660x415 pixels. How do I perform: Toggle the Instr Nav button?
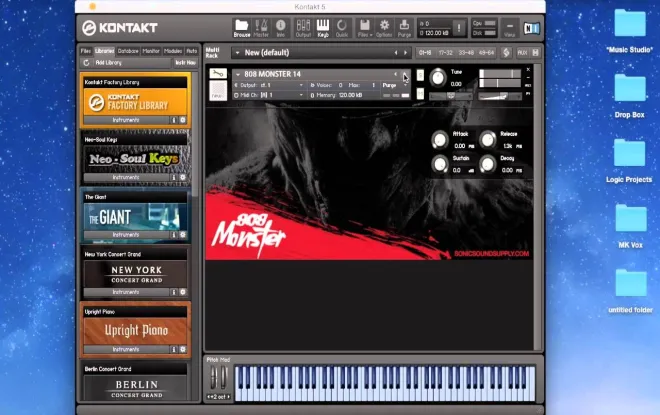[185, 63]
